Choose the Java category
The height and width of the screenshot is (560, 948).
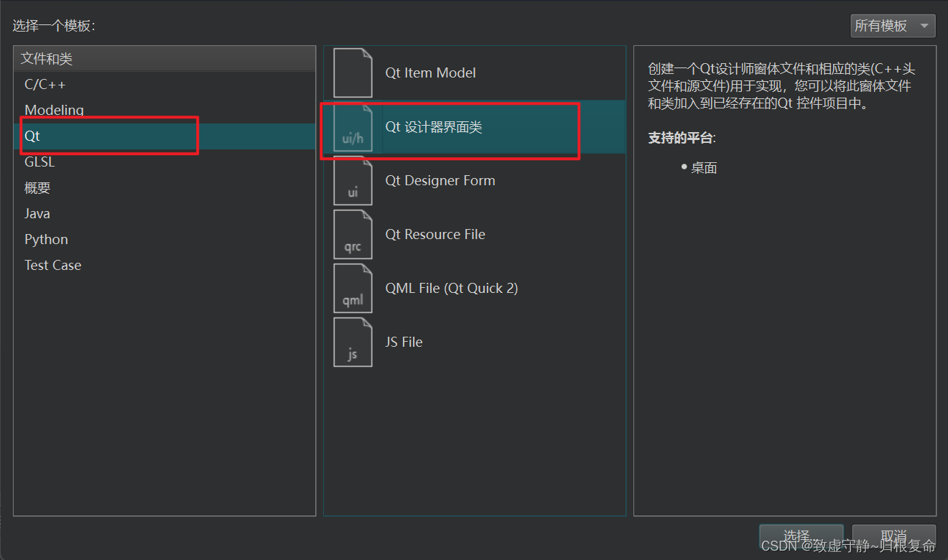164,214
